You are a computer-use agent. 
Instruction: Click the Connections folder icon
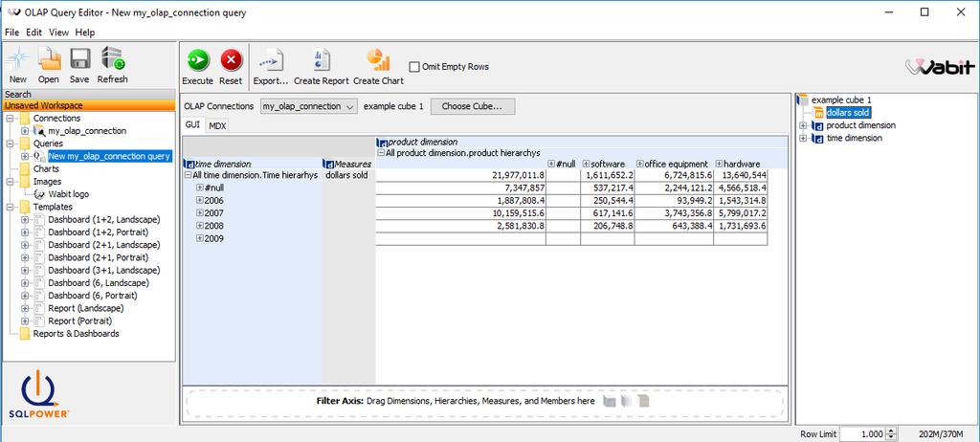[x=24, y=119]
